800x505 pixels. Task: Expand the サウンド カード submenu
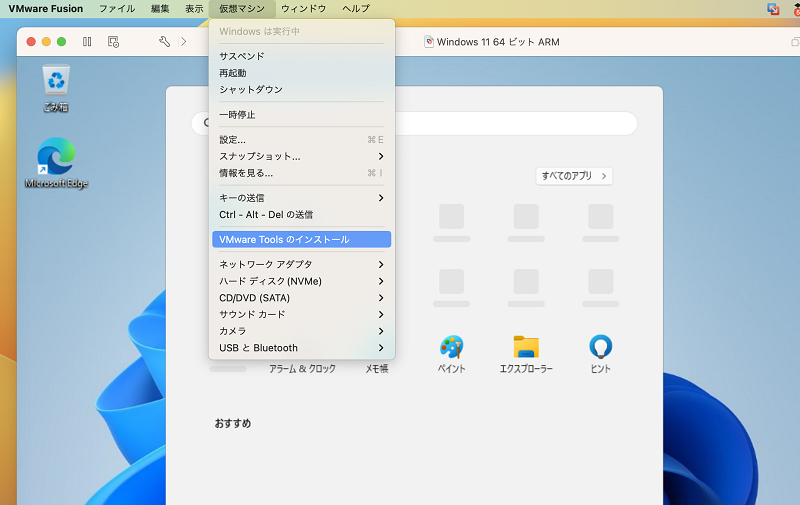302,314
